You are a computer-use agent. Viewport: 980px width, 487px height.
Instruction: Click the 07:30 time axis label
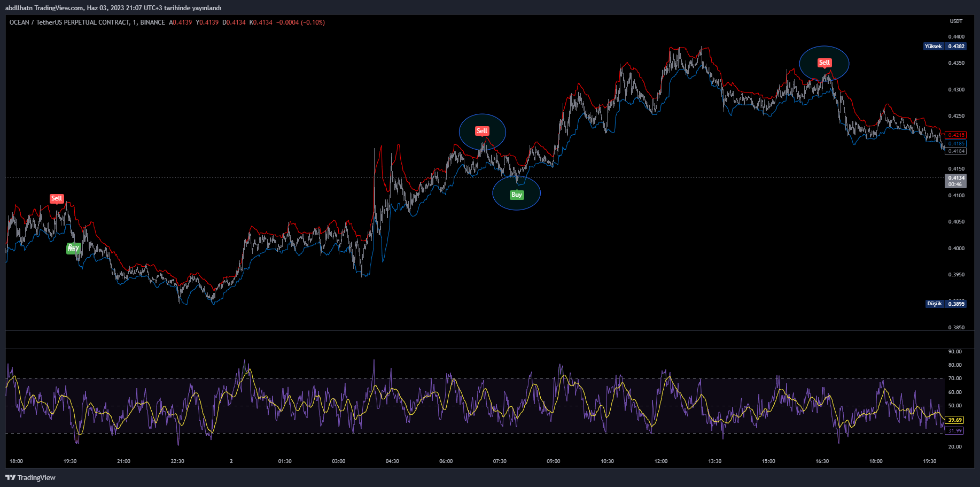point(500,461)
